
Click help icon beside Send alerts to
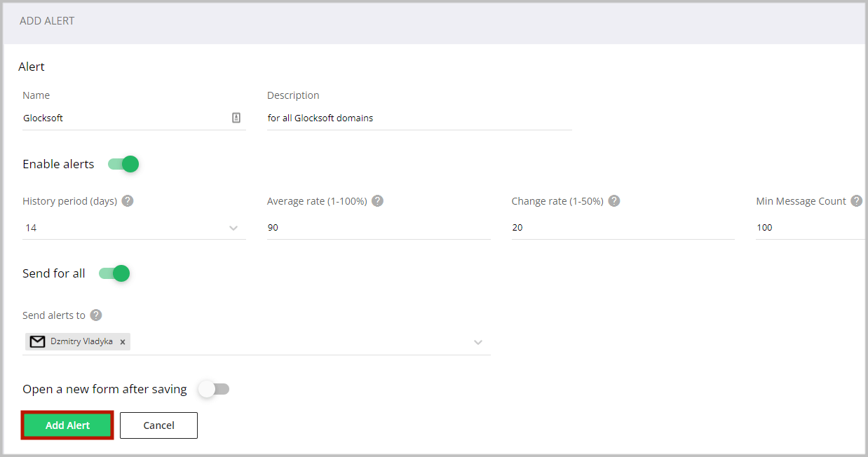pos(96,315)
